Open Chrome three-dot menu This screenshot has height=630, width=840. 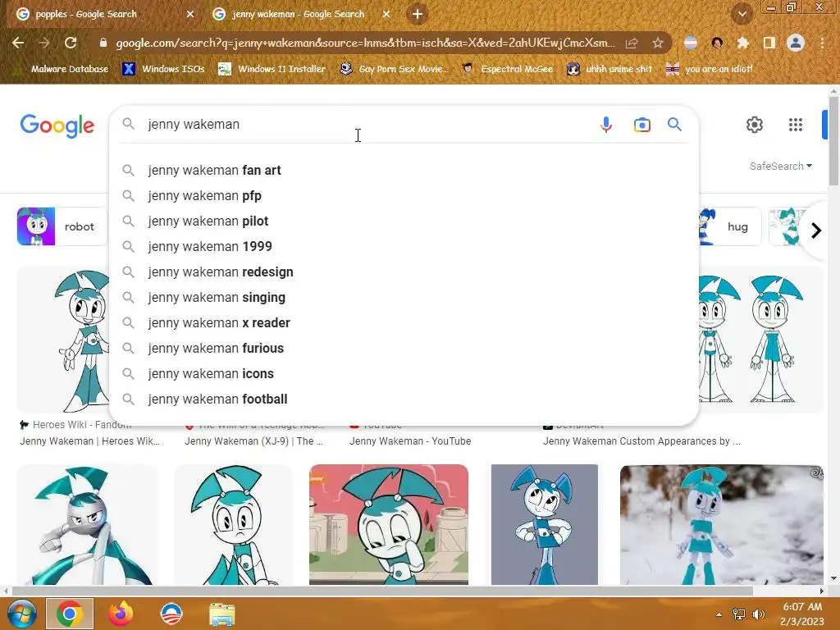click(822, 43)
